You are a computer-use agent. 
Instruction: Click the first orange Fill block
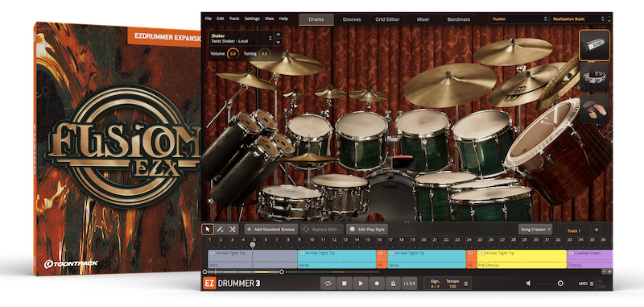[382, 259]
